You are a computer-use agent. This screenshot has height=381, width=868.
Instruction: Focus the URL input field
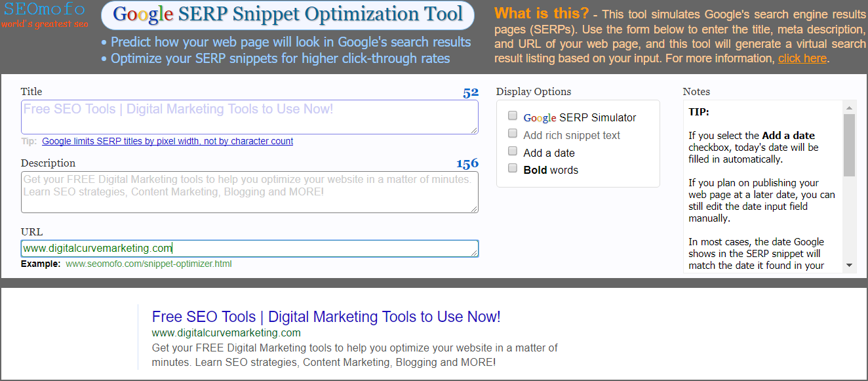pyautogui.click(x=250, y=249)
